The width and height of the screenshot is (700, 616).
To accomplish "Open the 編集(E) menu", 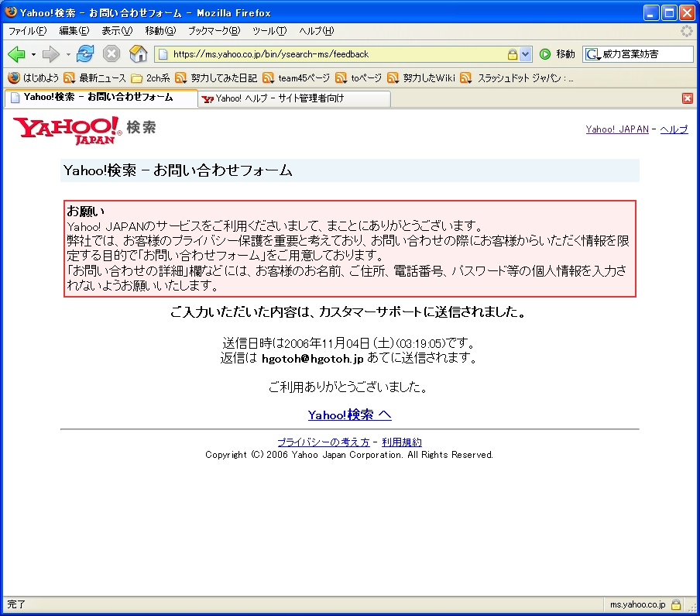I will (x=74, y=31).
